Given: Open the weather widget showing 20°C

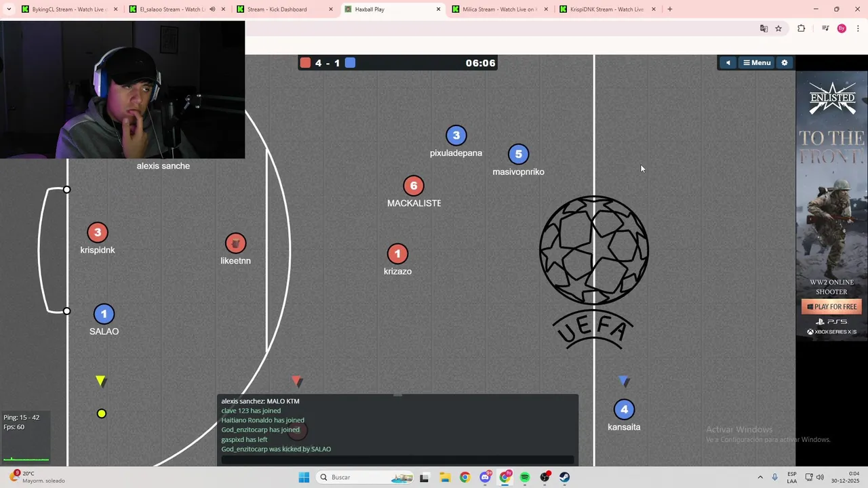Looking at the screenshot, I should click(37, 477).
